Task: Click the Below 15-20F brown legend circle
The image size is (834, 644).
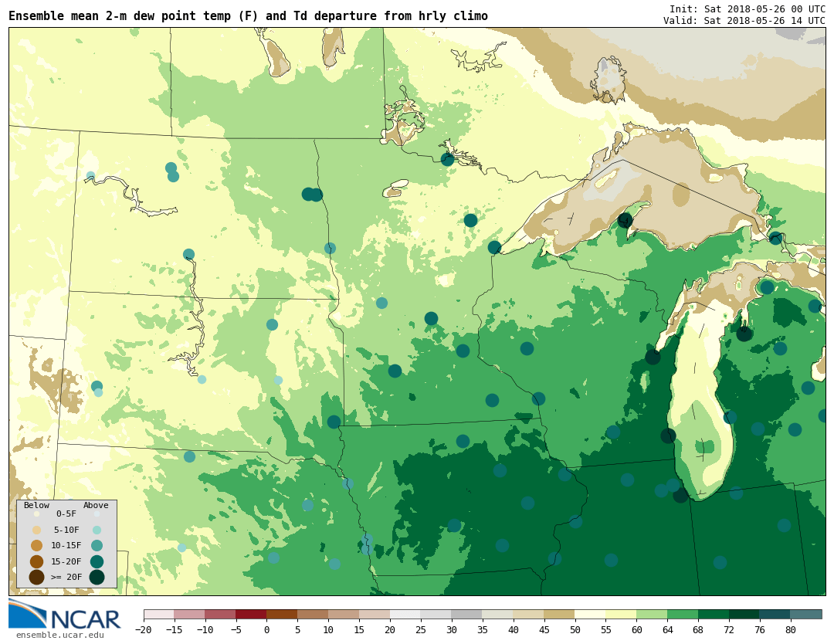Action: tap(37, 561)
